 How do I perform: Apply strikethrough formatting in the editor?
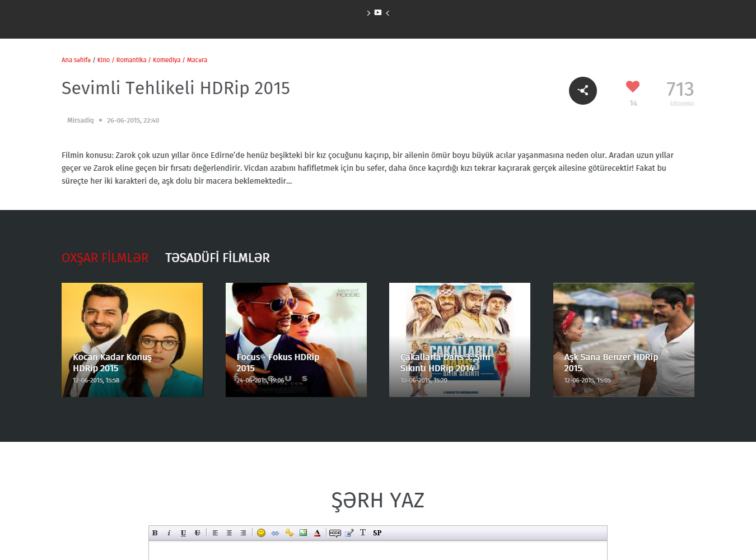[197, 533]
